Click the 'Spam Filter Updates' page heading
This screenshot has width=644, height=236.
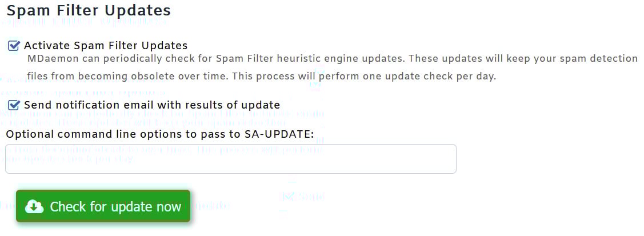(x=89, y=10)
